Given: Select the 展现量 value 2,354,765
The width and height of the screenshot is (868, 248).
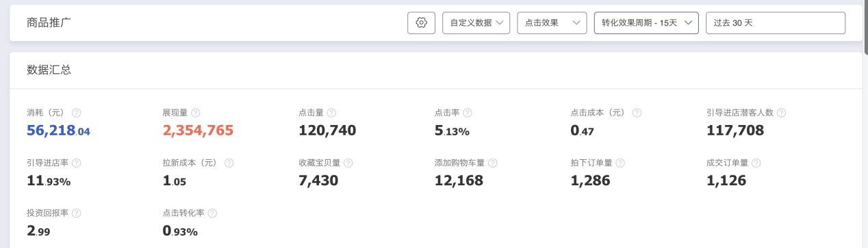Looking at the screenshot, I should pyautogui.click(x=199, y=130).
